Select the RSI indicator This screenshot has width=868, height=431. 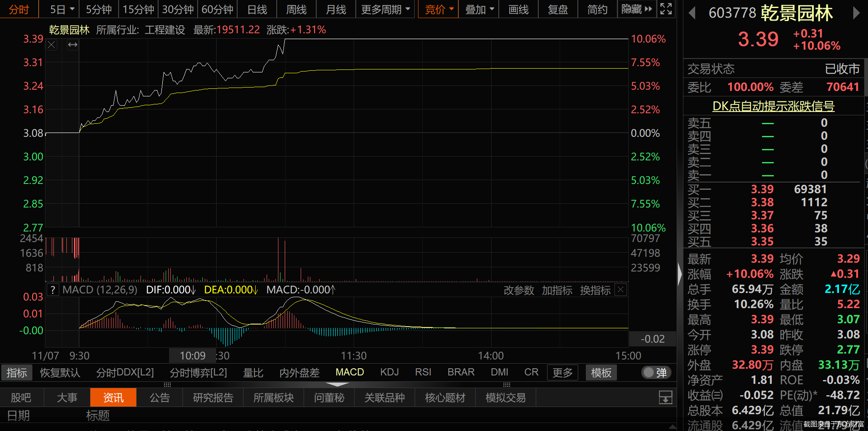(423, 372)
